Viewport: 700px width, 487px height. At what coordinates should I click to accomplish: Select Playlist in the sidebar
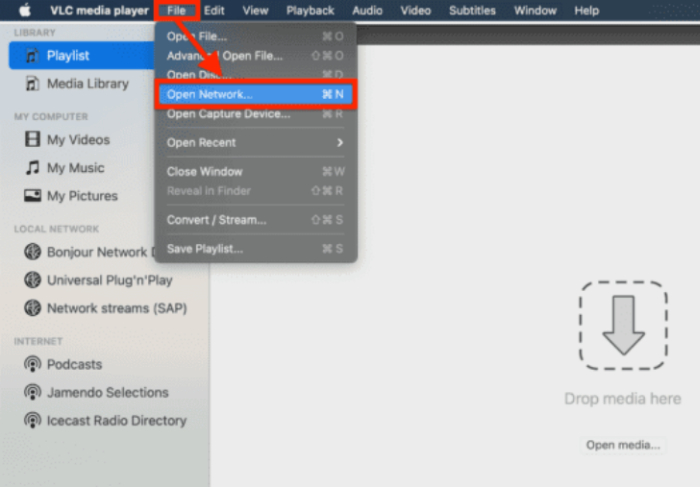[x=83, y=56]
